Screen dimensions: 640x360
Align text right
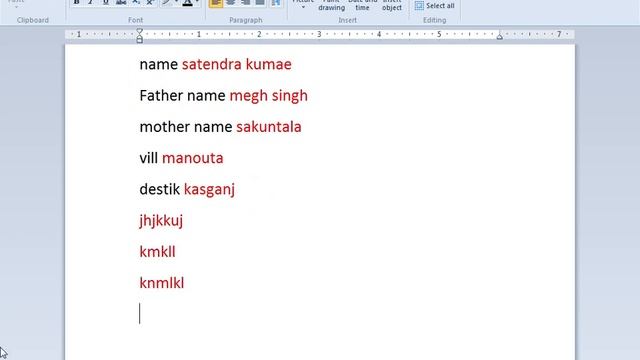[x=245, y=2]
